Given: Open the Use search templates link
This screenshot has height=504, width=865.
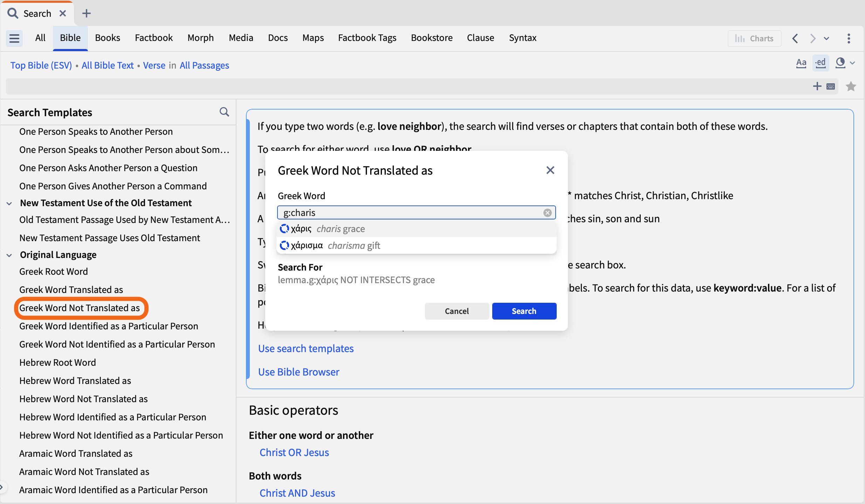Looking at the screenshot, I should (x=306, y=348).
